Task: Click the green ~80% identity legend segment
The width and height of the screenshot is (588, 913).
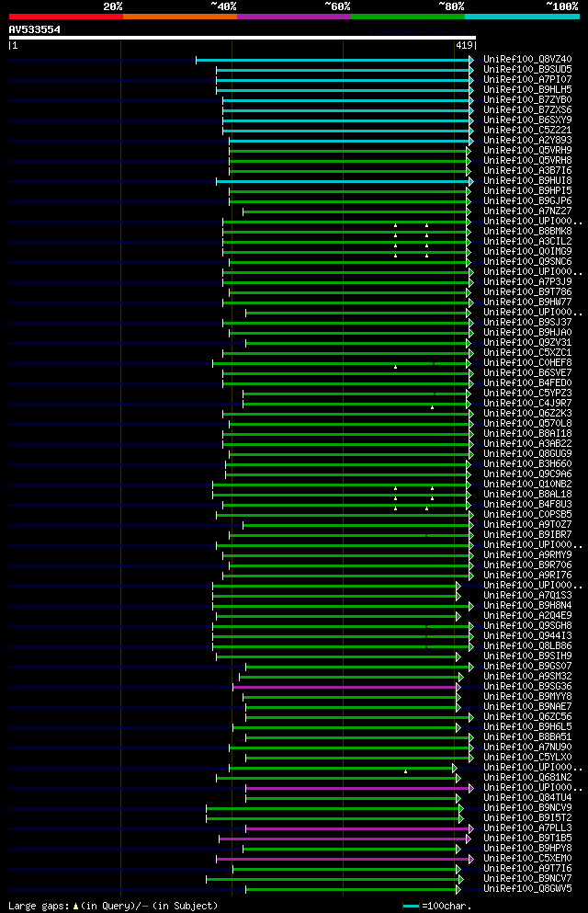Action: [x=408, y=17]
